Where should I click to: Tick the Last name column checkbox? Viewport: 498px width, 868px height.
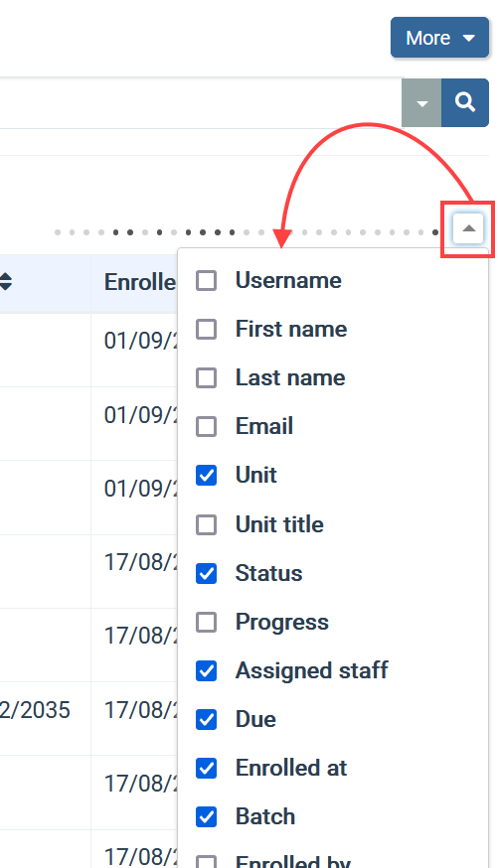[206, 378]
